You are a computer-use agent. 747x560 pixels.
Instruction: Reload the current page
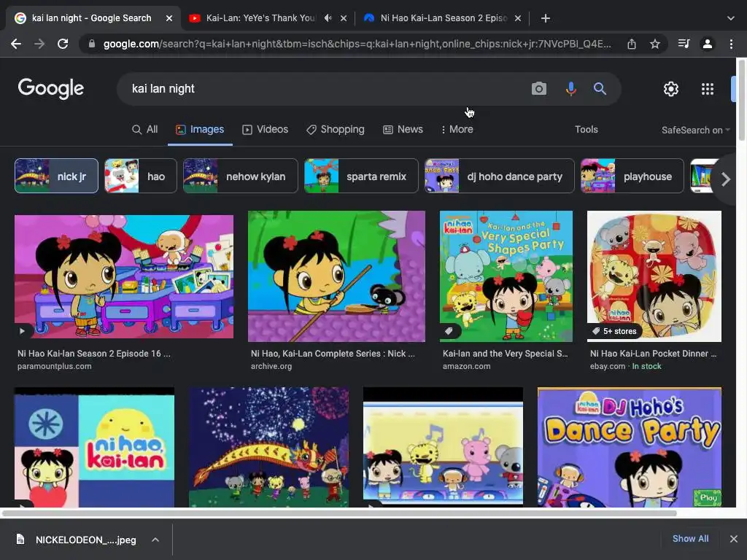[63, 44]
